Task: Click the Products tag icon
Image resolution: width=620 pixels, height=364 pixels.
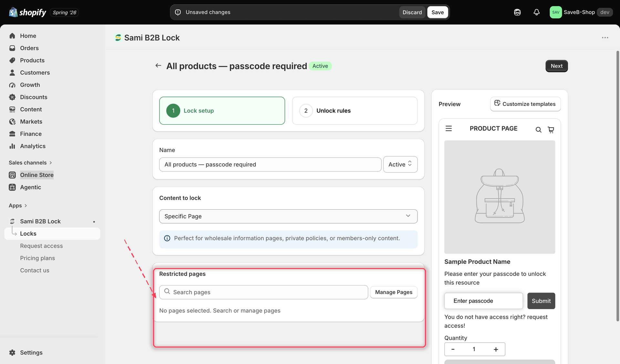Action: (x=12, y=60)
